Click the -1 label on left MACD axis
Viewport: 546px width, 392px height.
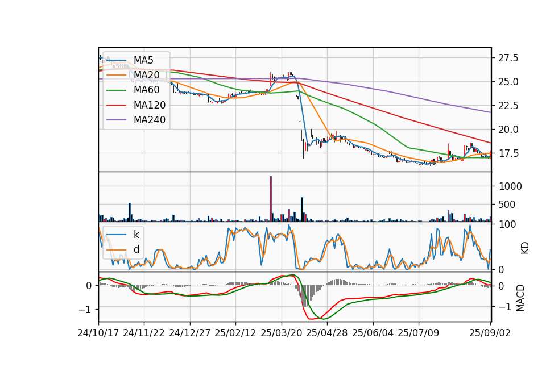click(85, 310)
